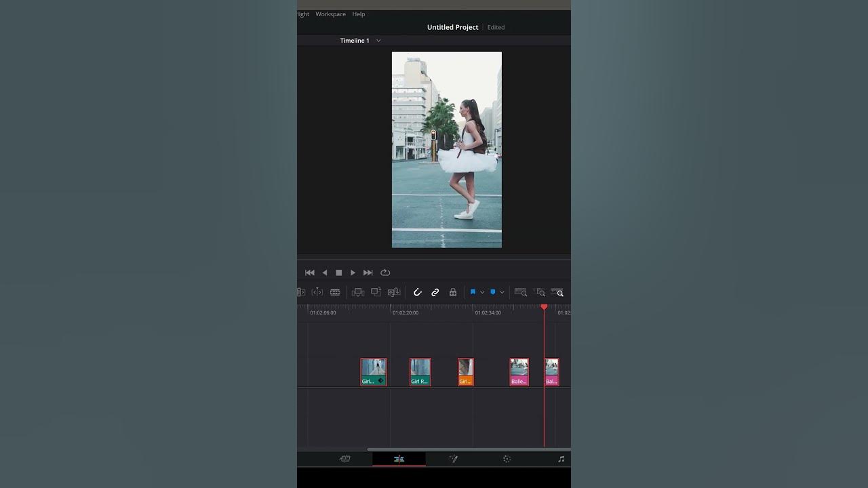The image size is (868, 488).
Task: Click the keyframe diamond on first clip
Action: point(381,381)
